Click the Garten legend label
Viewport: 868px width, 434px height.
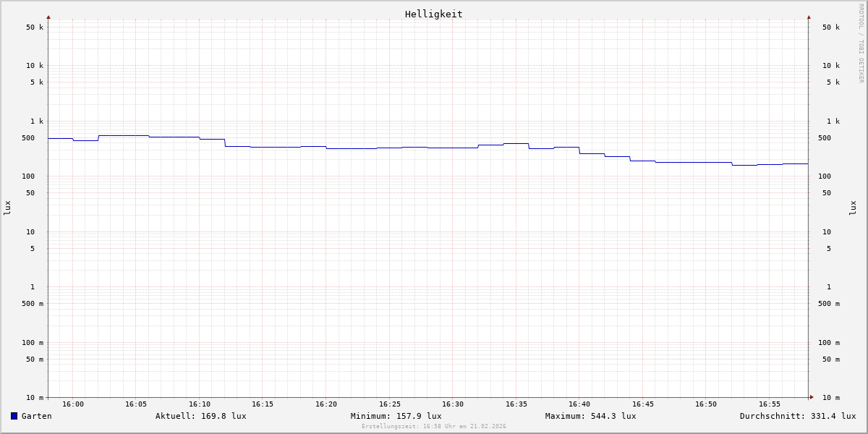click(37, 416)
